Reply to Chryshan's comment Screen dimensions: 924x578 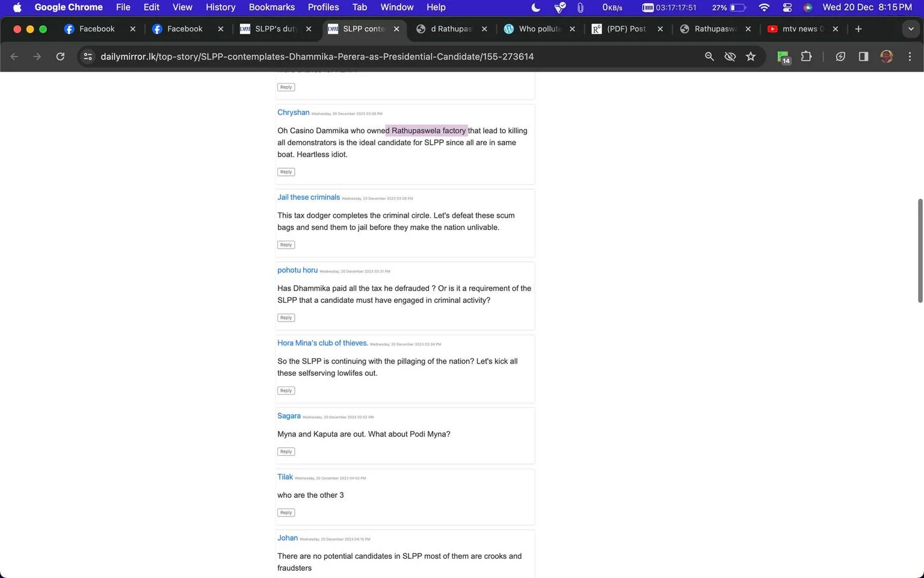286,172
